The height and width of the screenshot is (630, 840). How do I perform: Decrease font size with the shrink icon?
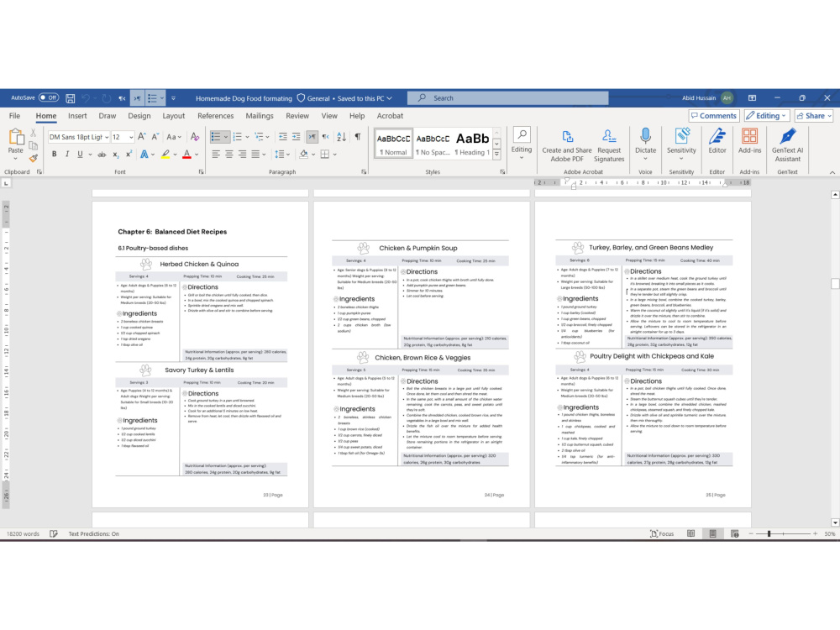tap(155, 137)
